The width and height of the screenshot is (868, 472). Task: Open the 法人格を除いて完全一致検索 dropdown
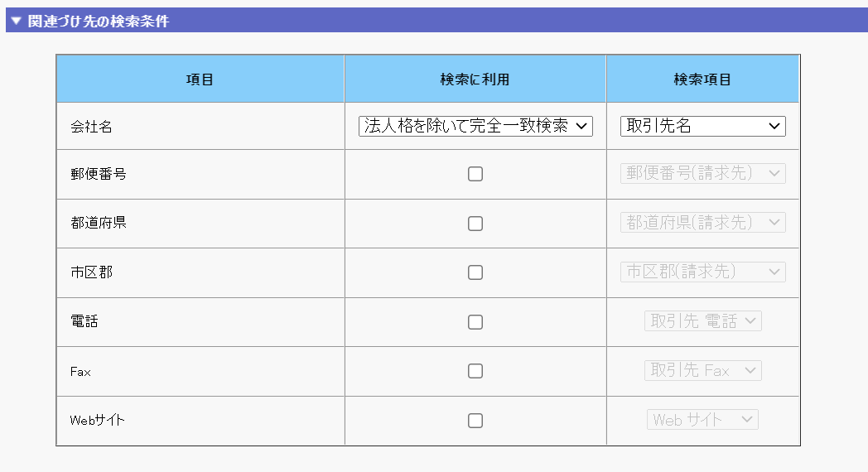pyautogui.click(x=475, y=126)
